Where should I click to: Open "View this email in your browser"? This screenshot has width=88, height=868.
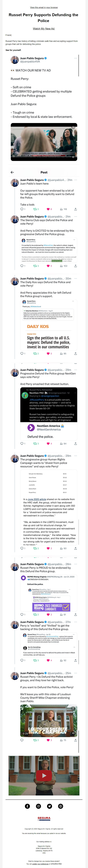coord(44,7)
